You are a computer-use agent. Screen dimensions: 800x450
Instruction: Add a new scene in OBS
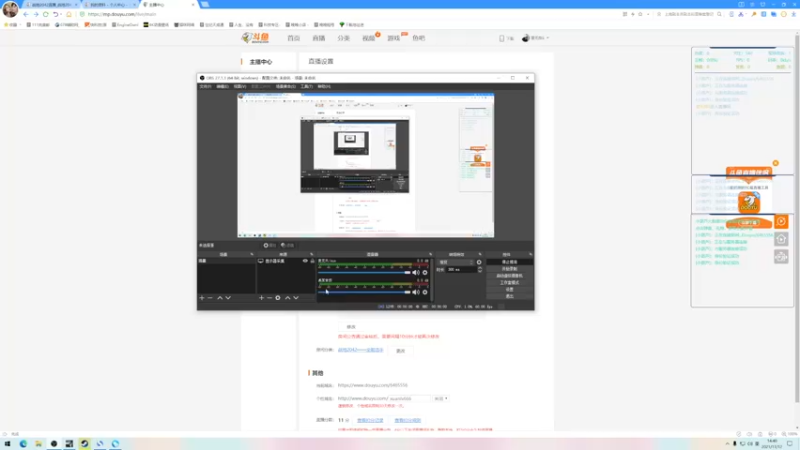coord(202,297)
